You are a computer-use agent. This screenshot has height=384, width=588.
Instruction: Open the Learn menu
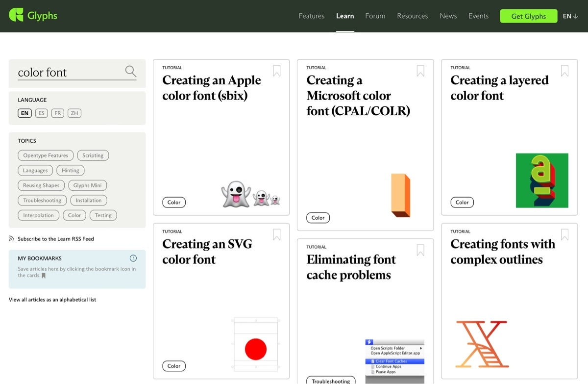point(345,16)
